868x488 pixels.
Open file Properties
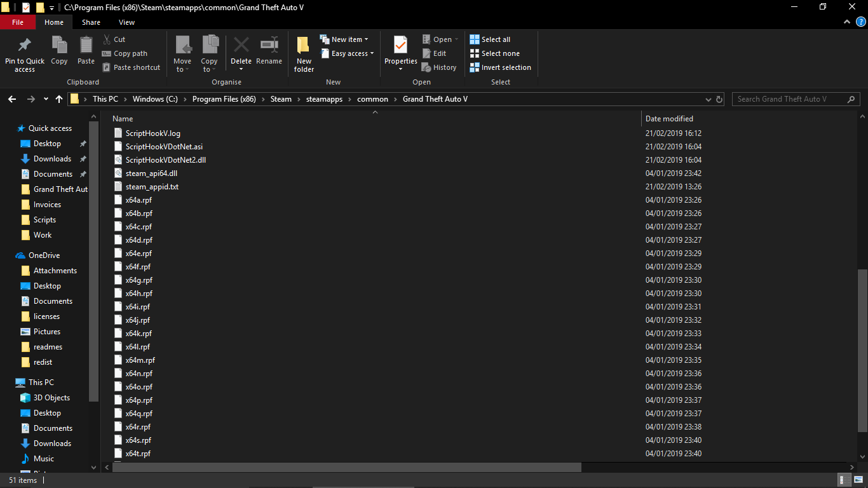(400, 54)
